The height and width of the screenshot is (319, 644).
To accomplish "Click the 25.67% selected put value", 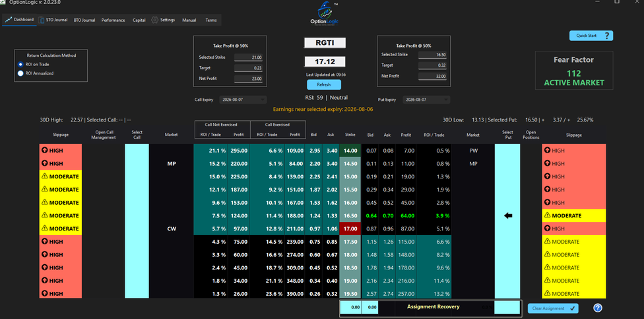I will click(585, 120).
